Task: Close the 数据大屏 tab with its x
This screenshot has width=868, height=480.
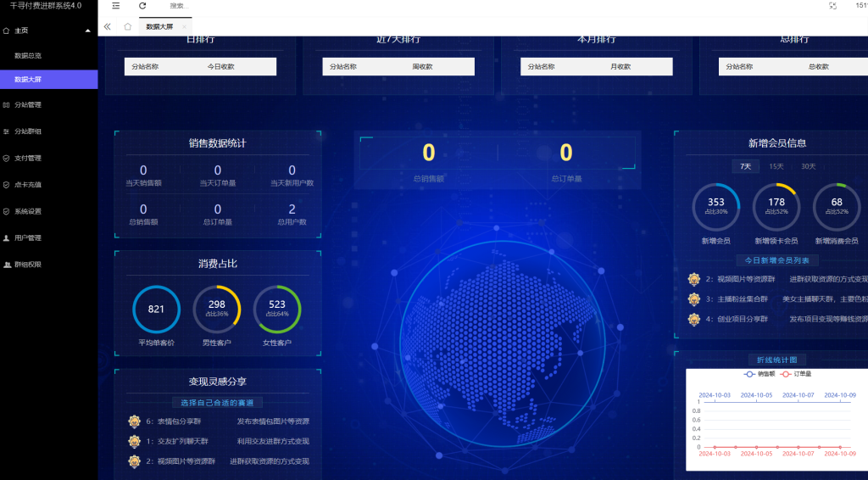Action: coord(184,26)
